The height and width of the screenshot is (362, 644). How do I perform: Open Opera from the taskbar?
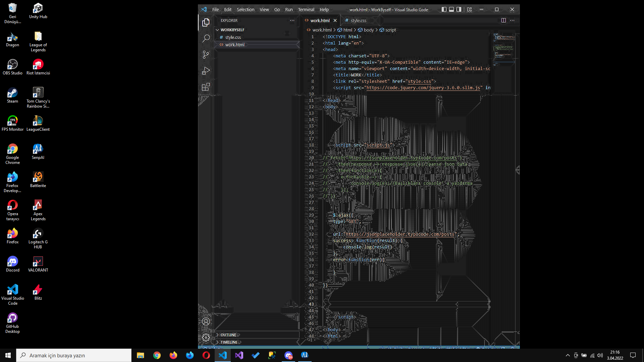click(x=206, y=355)
